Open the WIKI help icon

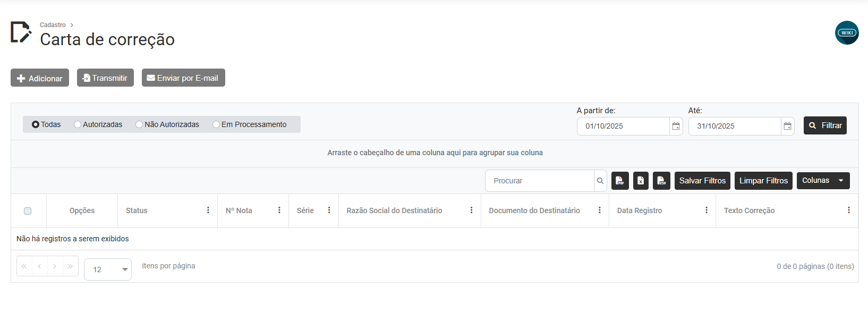847,33
